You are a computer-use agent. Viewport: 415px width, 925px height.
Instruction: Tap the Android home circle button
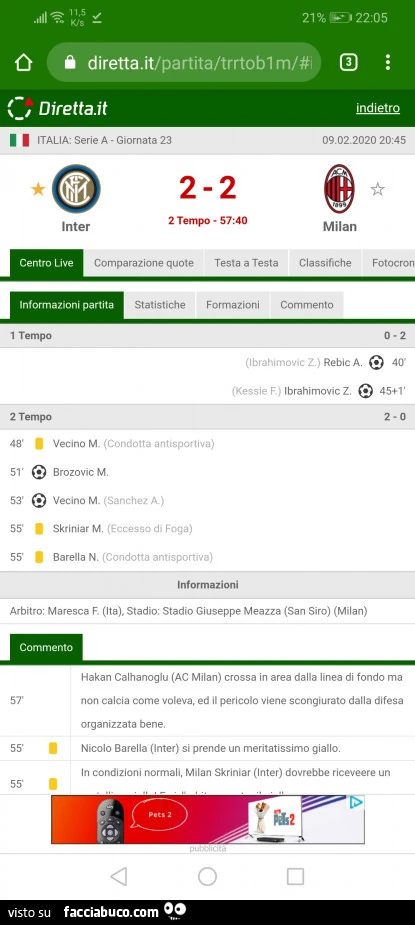click(207, 877)
